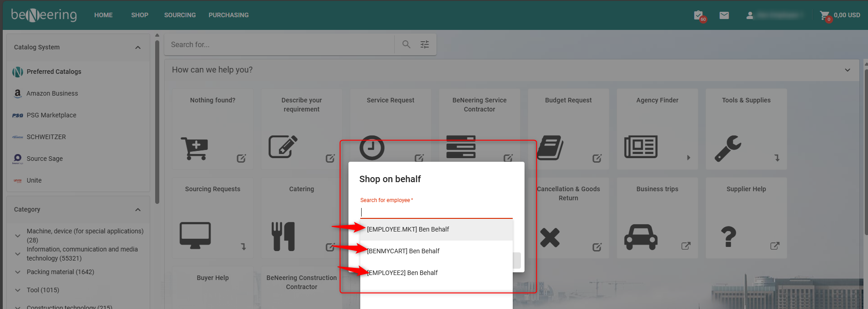Click the Nothing found cart-plus icon

pos(195,148)
